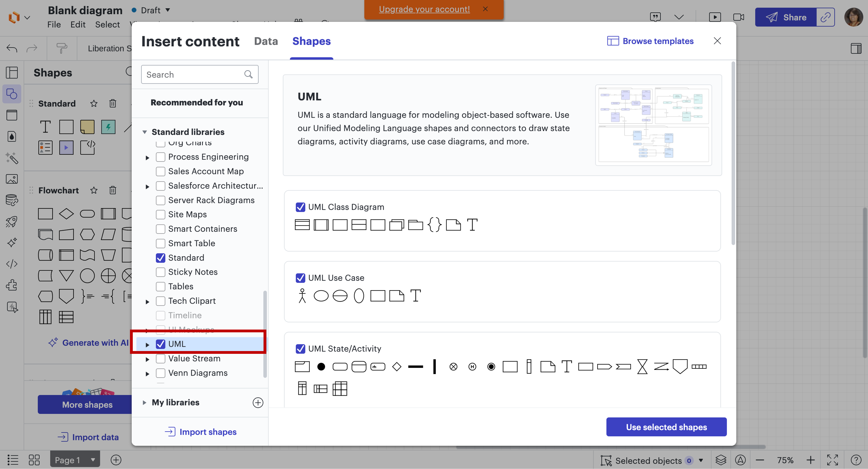
Task: Delete the Flowchart library with trash icon
Action: click(x=112, y=190)
